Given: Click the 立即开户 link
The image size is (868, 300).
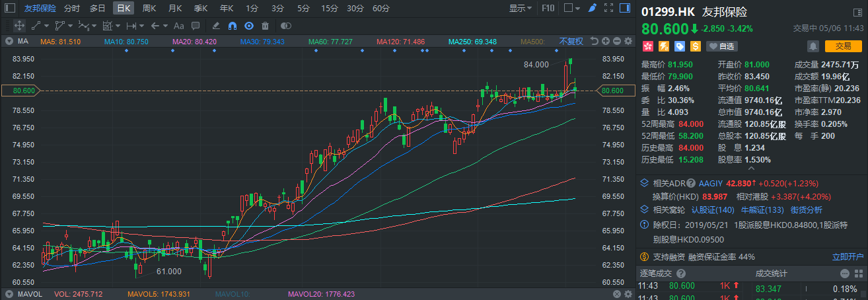Looking at the screenshot, I should [x=848, y=256].
